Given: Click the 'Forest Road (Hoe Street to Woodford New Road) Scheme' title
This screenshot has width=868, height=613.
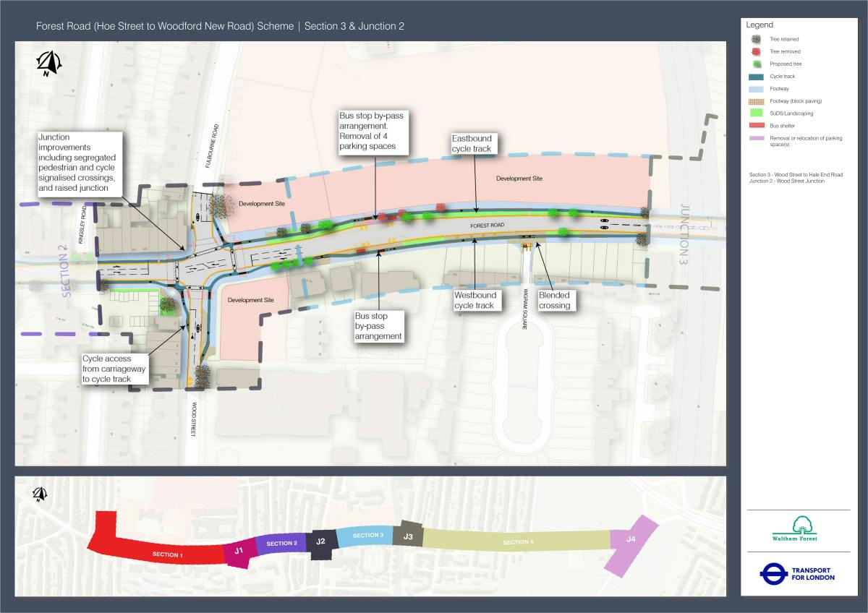Looking at the screenshot, I should pos(165,26).
